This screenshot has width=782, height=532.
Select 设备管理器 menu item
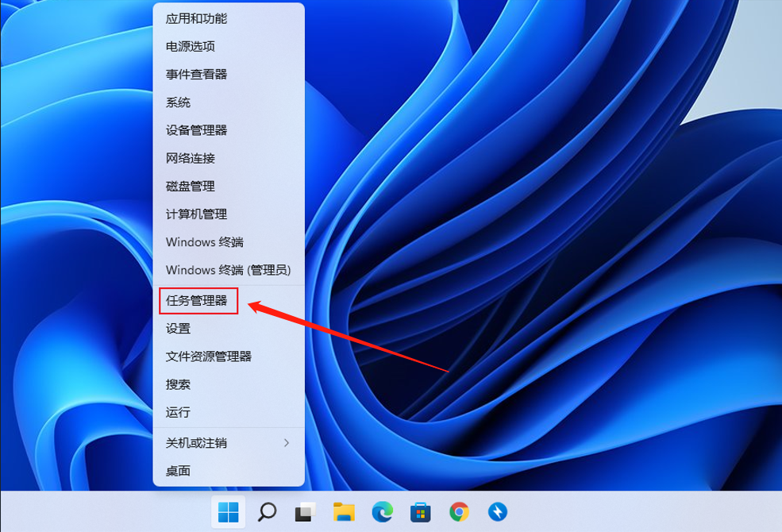(196, 130)
